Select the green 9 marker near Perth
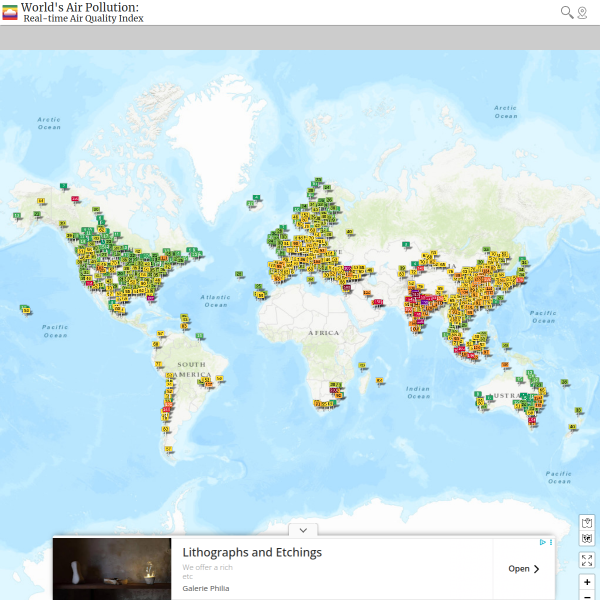The image size is (600, 600). coord(478,394)
